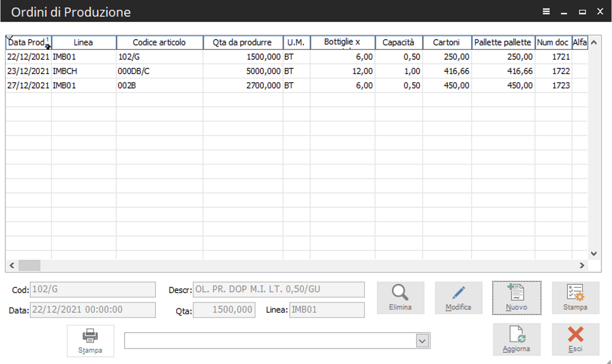The height and width of the screenshot is (364, 612).
Task: Click the Elimina magnifier button
Action: pos(400,298)
